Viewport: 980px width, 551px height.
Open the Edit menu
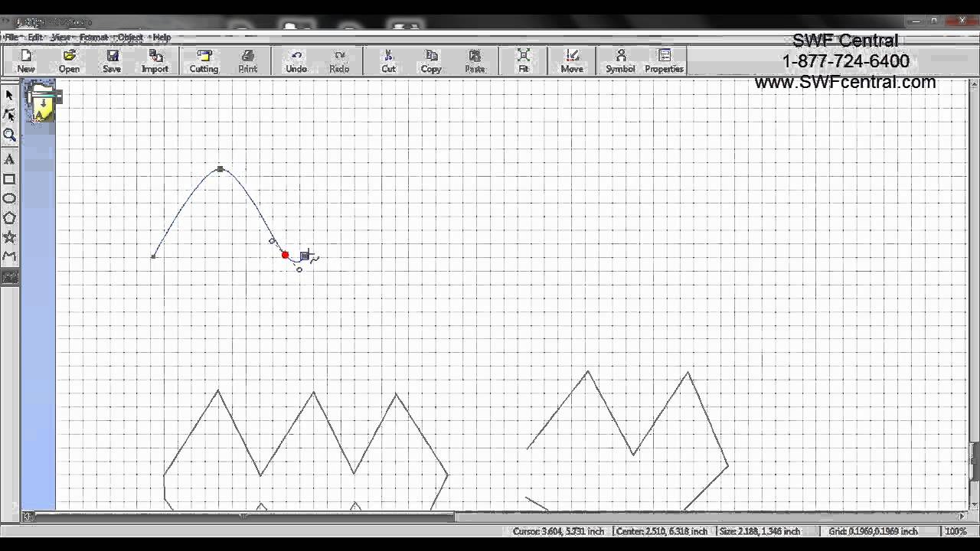click(34, 37)
